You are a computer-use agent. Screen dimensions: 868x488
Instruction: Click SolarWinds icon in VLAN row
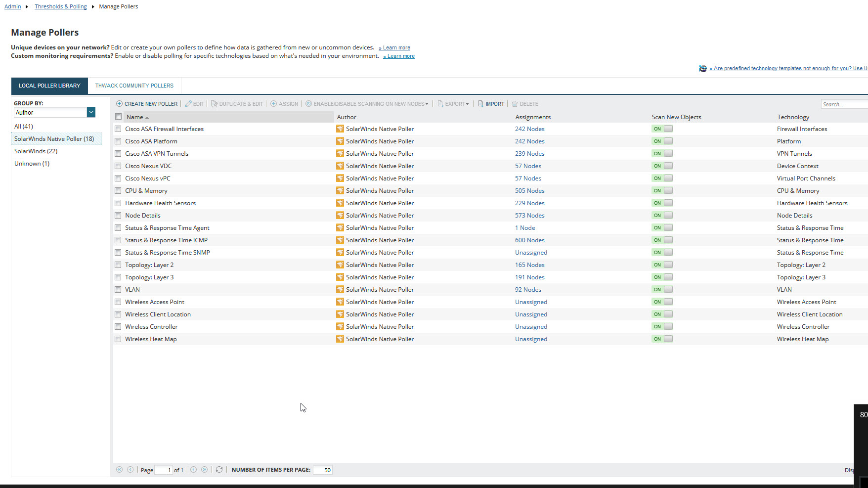tap(340, 289)
